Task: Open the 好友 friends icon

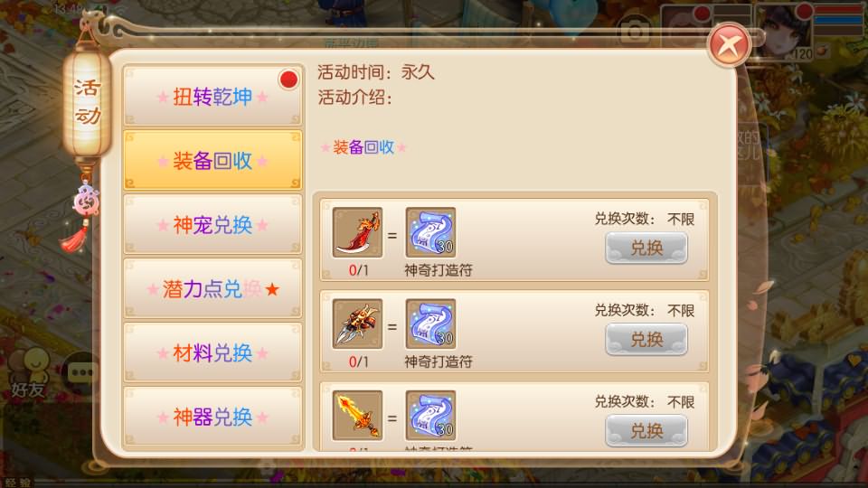Action: click(28, 373)
